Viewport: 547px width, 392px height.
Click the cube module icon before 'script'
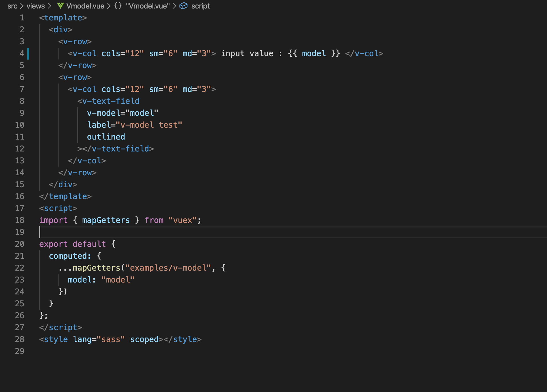pos(184,6)
